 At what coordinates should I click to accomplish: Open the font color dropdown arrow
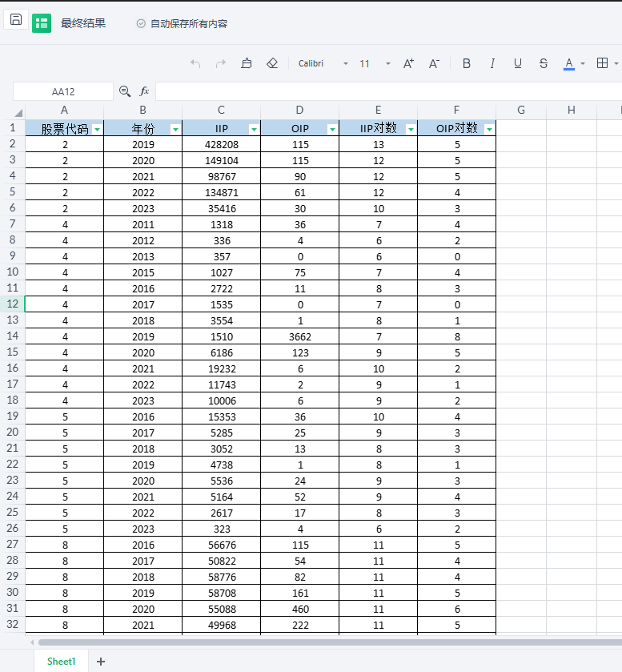coord(583,63)
